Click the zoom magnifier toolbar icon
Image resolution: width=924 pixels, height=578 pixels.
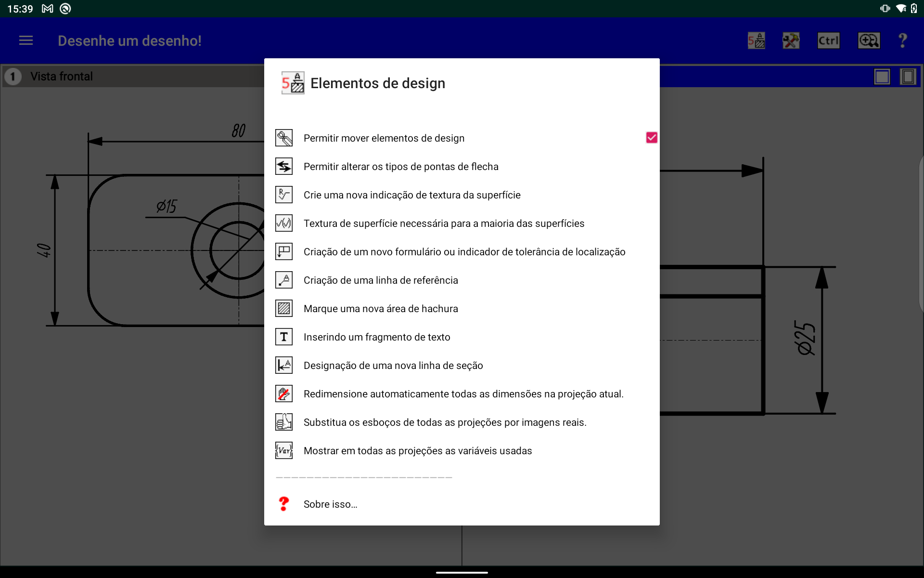click(868, 41)
